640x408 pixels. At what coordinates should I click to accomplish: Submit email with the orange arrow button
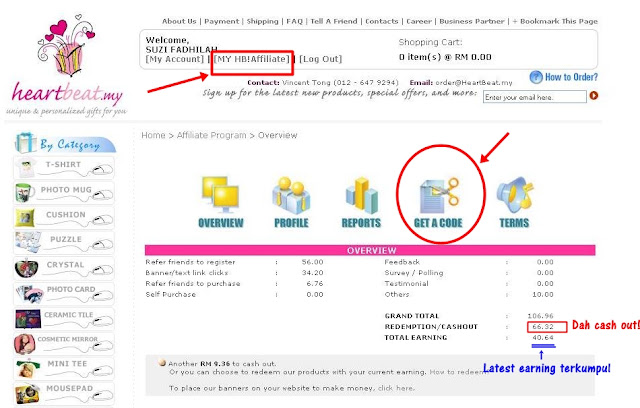(593, 95)
